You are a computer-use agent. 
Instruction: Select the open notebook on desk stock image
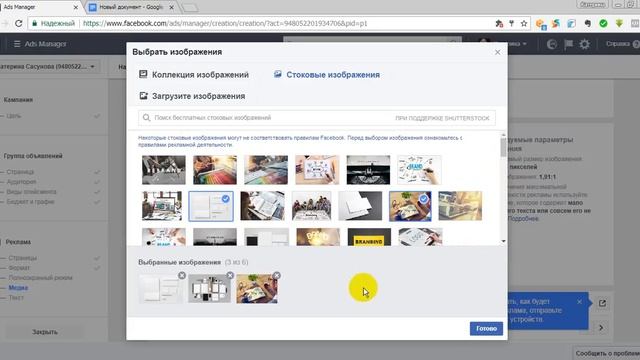click(x=262, y=206)
